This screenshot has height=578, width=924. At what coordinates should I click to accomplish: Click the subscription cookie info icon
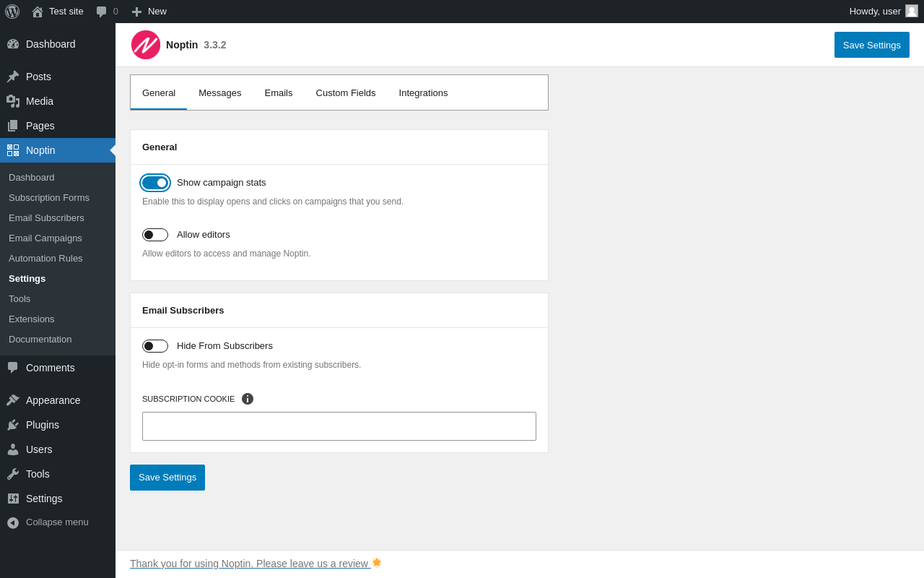pyautogui.click(x=248, y=399)
